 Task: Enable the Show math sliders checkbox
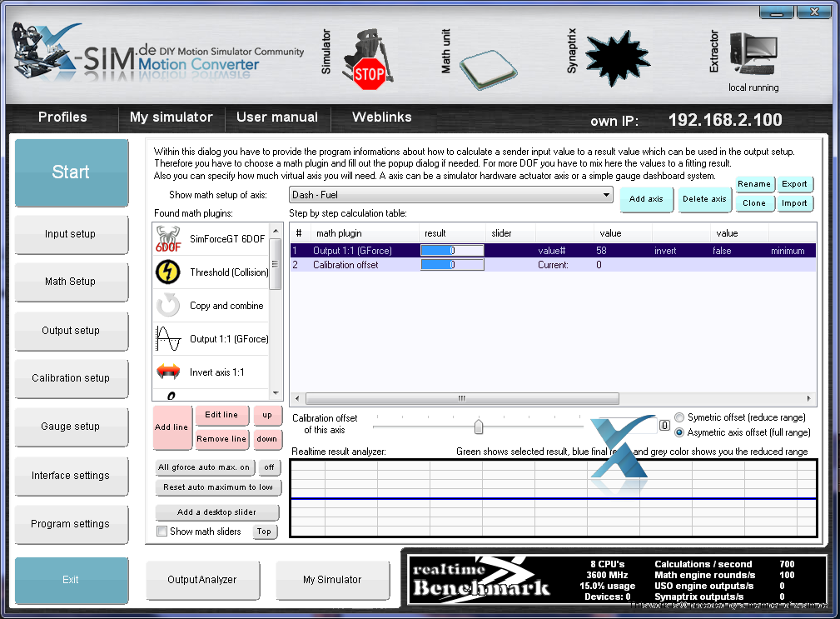162,532
